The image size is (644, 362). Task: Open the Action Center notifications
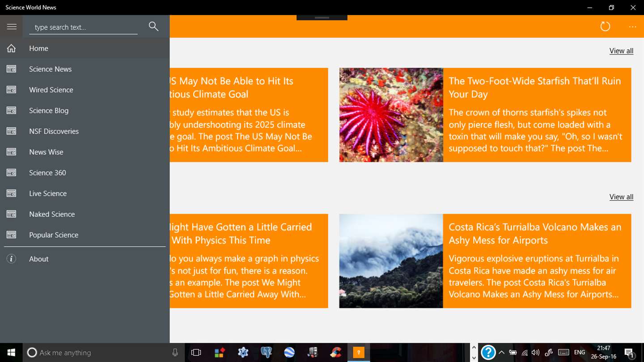point(629,353)
